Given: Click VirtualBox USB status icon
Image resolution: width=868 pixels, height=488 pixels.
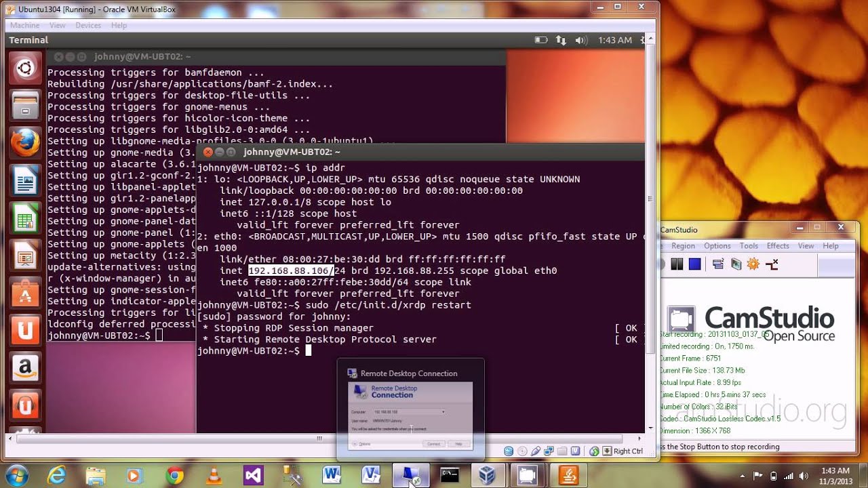Looking at the screenshot, I should [536, 451].
